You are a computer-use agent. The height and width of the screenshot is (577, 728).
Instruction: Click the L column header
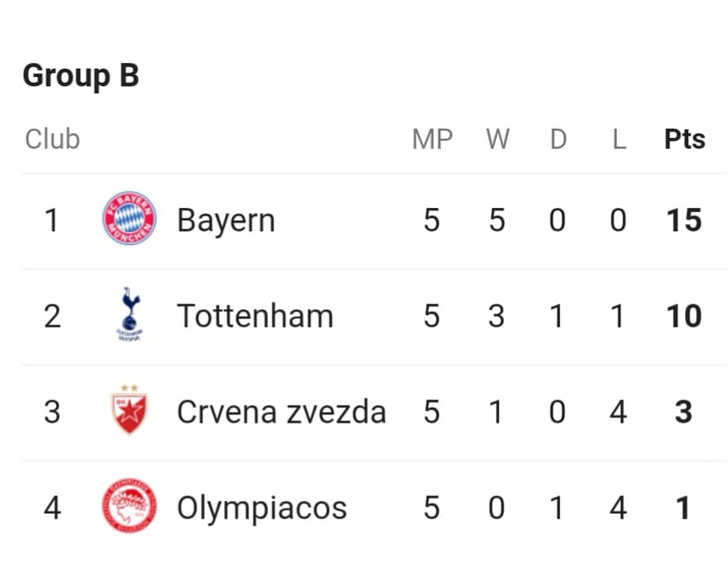pyautogui.click(x=619, y=139)
